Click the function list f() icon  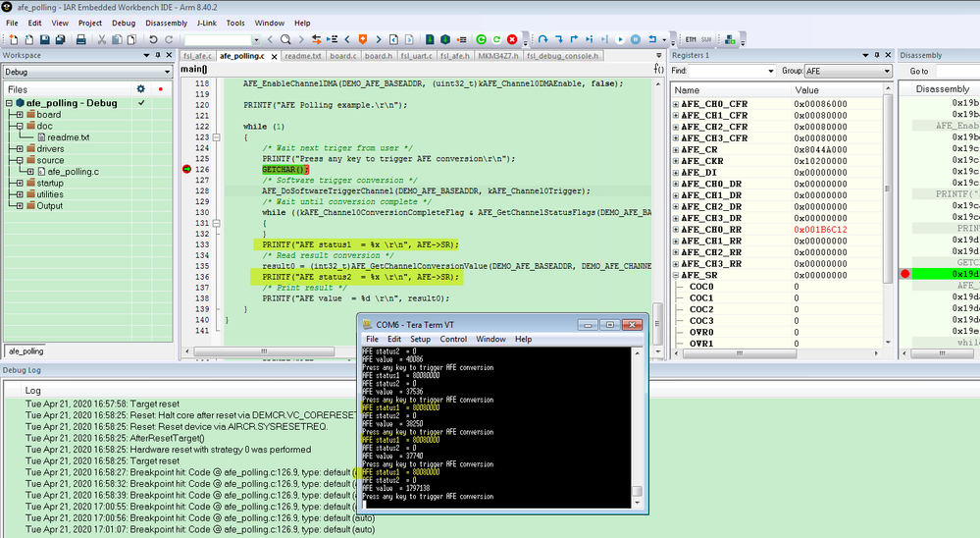tap(659, 69)
